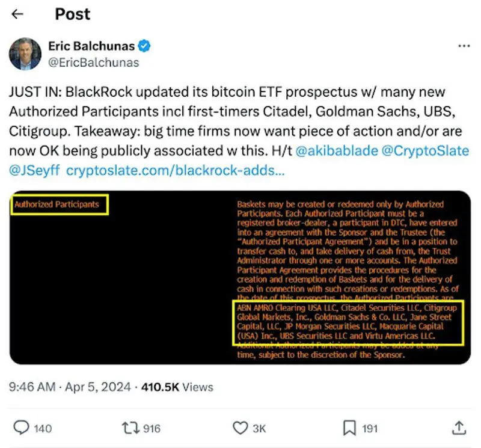The height and width of the screenshot is (448, 481).
Task: Click the 916 reposts count
Action: coord(152,428)
